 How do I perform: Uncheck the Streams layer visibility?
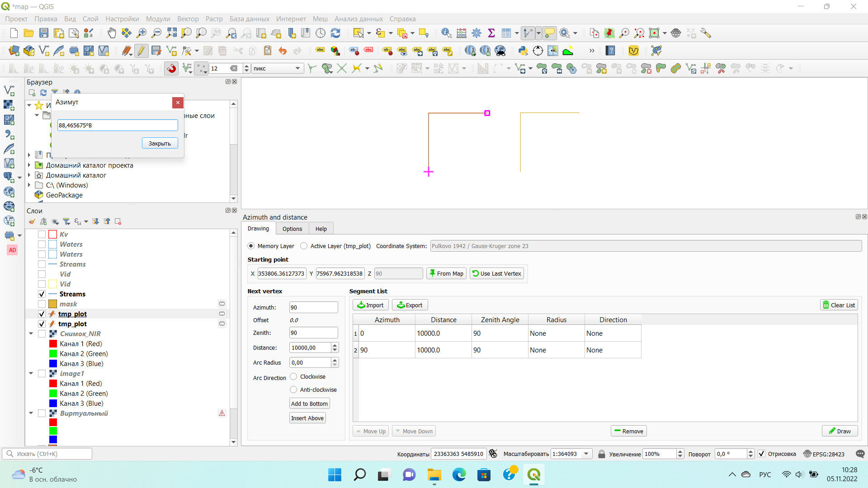tap(42, 294)
